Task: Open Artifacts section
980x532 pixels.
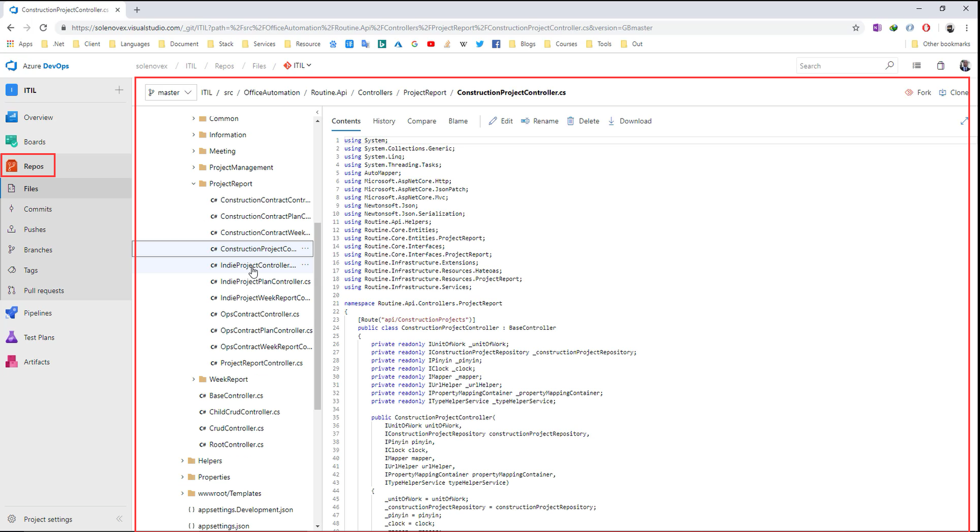Action: pyautogui.click(x=36, y=362)
